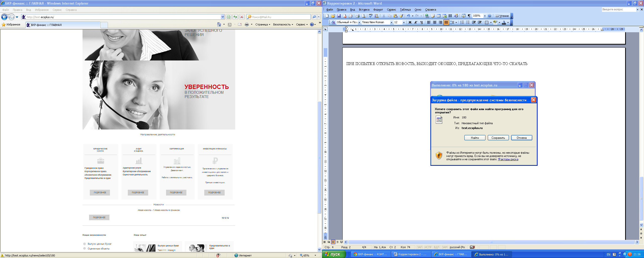
Task: Open the 100% zoom dropdown in Word
Action: coord(485,16)
